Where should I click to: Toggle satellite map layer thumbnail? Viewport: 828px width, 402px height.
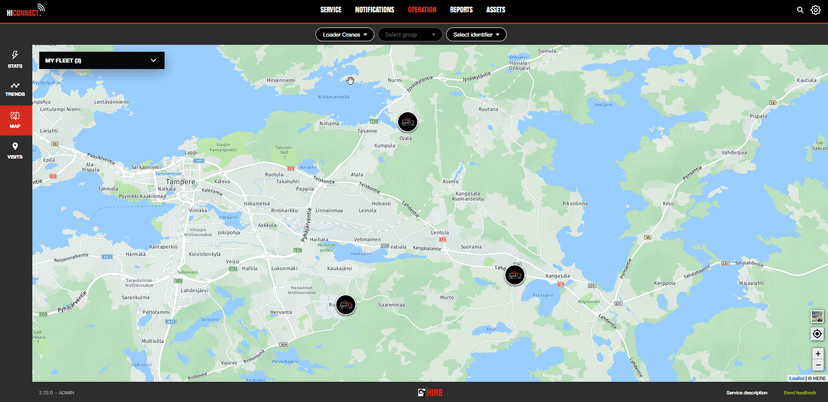(x=817, y=316)
